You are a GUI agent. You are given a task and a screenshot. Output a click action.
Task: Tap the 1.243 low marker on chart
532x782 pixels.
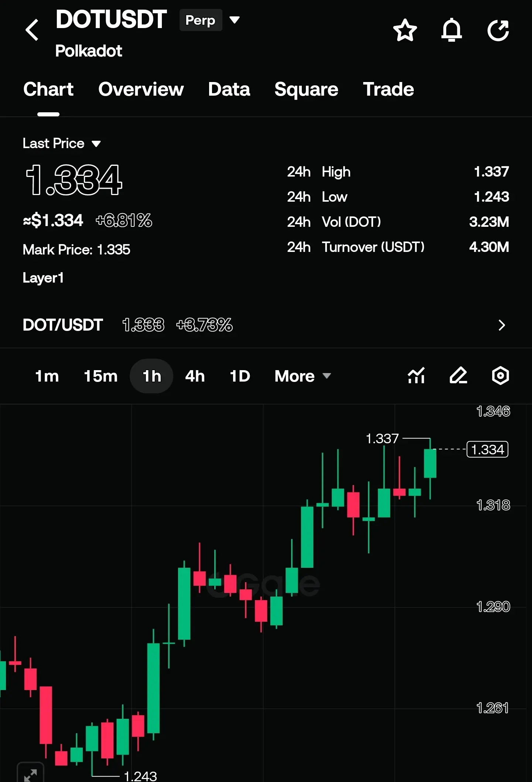point(140,776)
